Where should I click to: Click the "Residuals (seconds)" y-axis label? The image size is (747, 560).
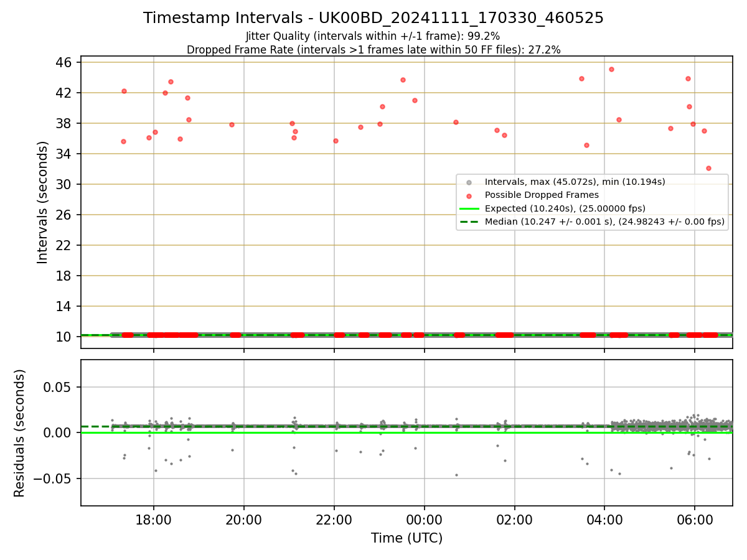pyautogui.click(x=21, y=433)
